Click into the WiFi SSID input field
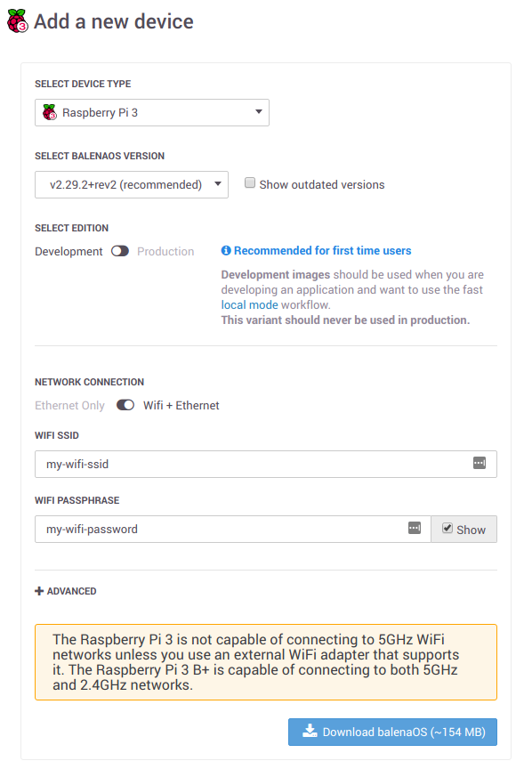This screenshot has width=532, height=777. 265,465
